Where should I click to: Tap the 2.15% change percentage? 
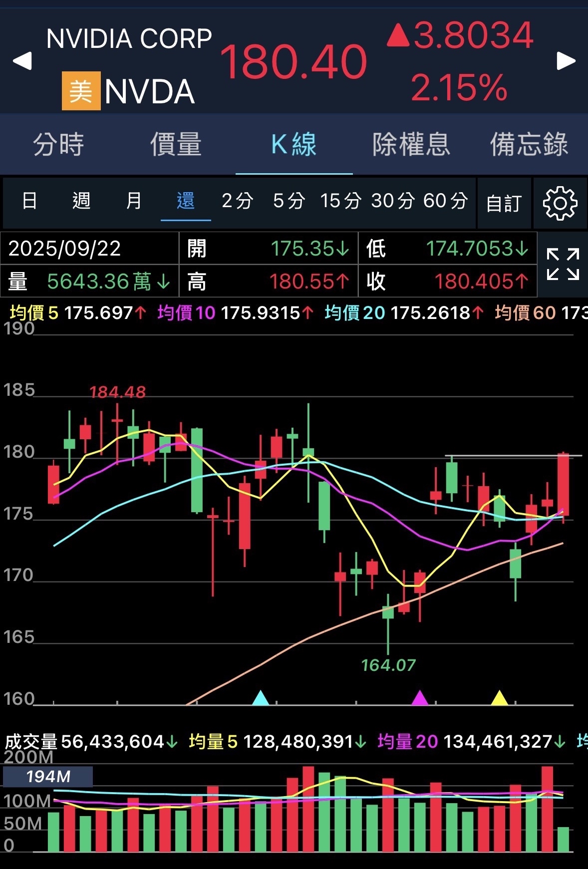pyautogui.click(x=459, y=88)
